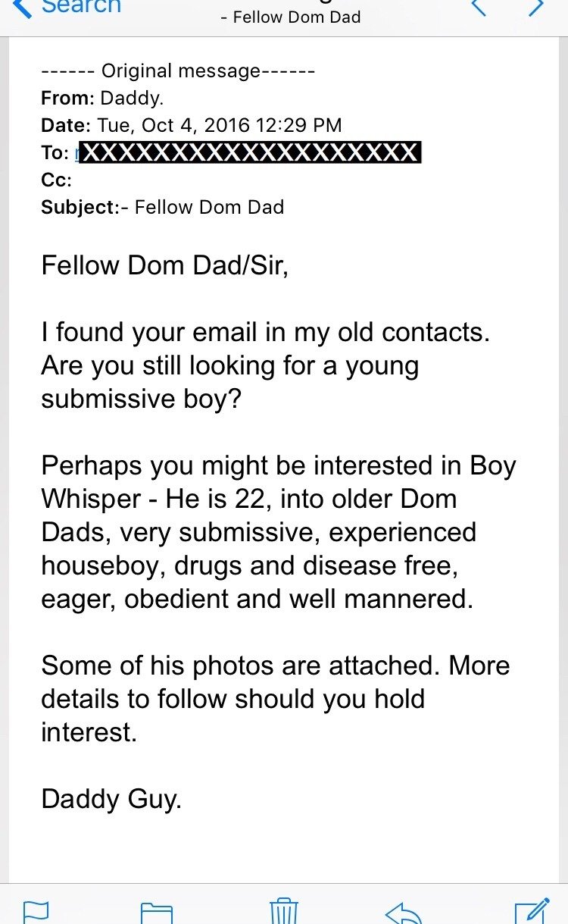Flag this email with flag icon
568x924 pixels.
[36, 910]
